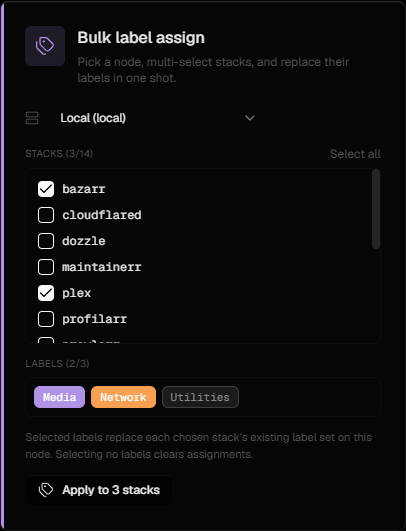Enable the Utilities label chip
The width and height of the screenshot is (406, 531).
click(200, 397)
